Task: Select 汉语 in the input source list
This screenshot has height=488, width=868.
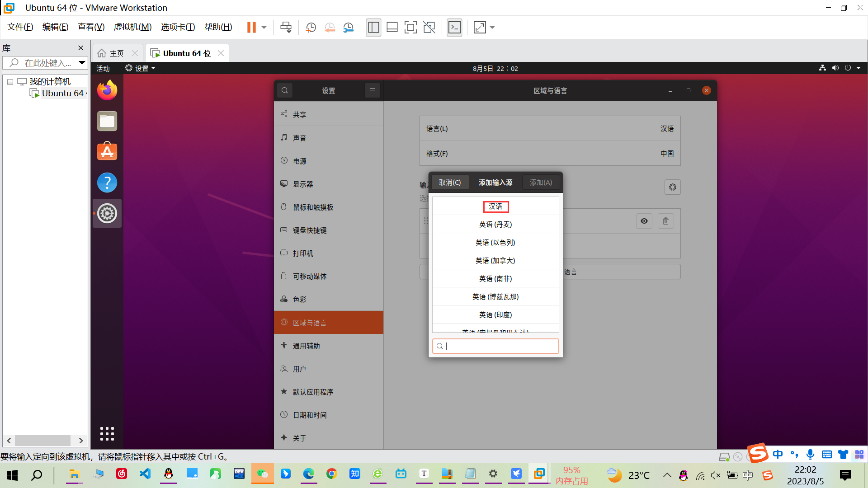Action: [495, 206]
